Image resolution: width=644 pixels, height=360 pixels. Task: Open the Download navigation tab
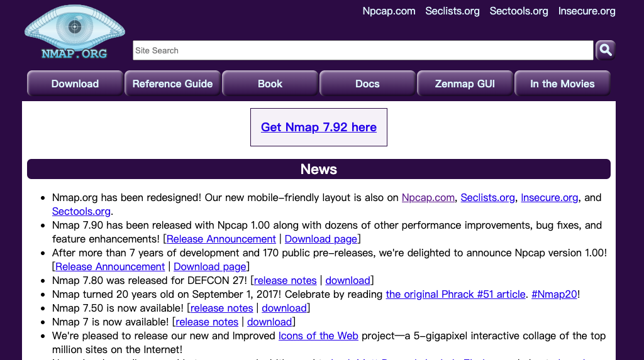[75, 84]
